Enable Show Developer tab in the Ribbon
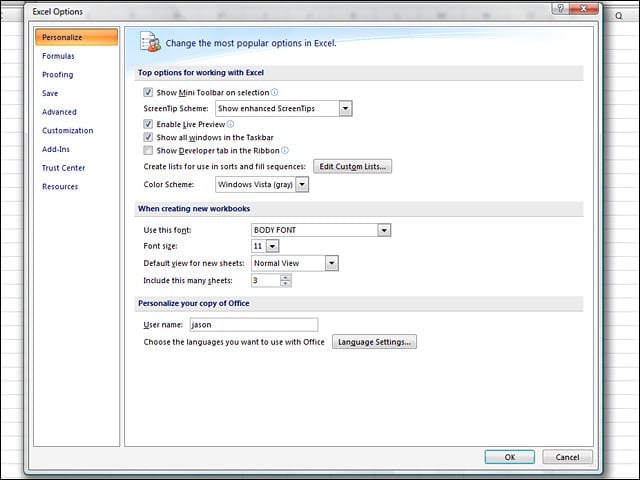Image resolution: width=640 pixels, height=480 pixels. point(148,150)
